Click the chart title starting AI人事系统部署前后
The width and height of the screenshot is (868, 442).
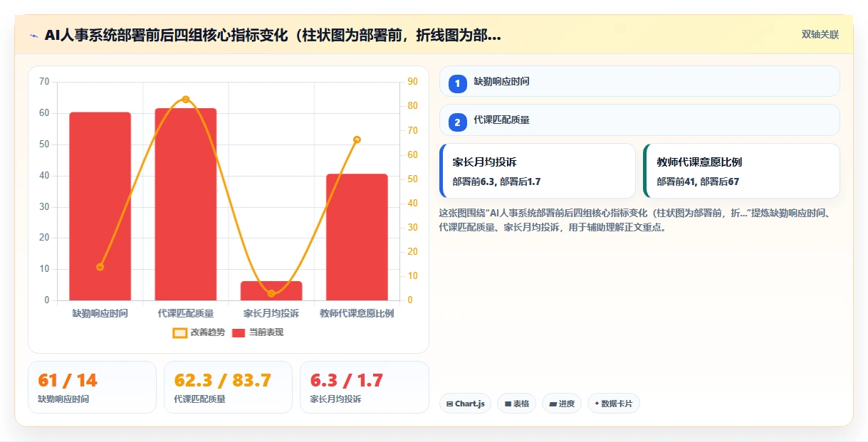(273, 35)
